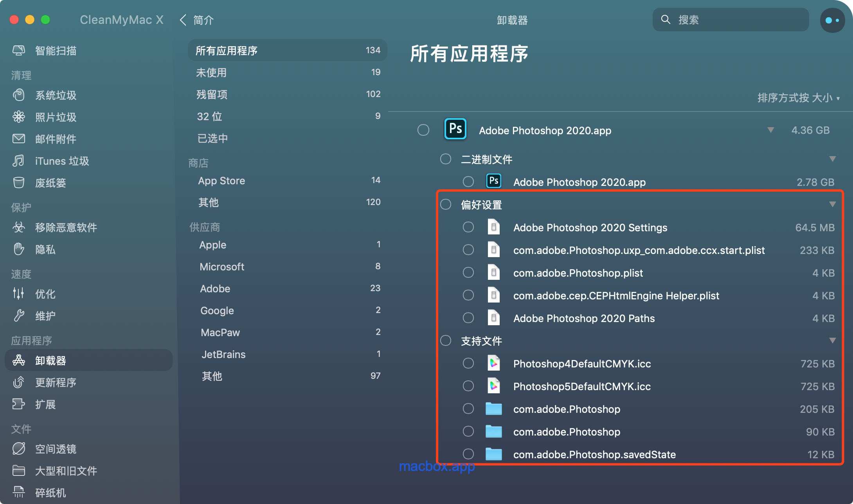Open Trash Bins (废纸篓) icon
Screen dimensions: 853x504
(19, 183)
